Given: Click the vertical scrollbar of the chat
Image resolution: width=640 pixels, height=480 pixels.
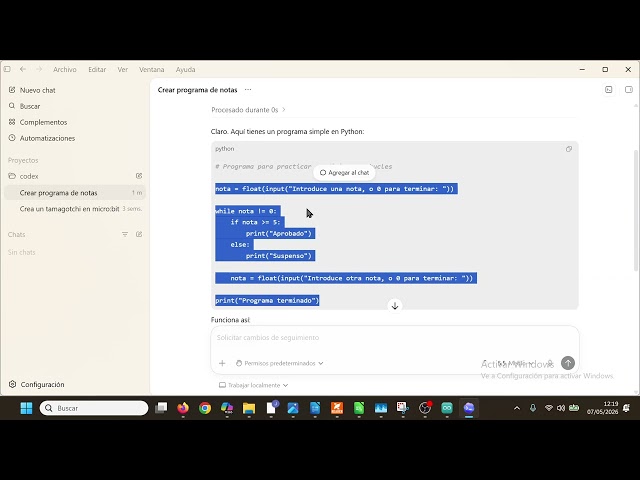Looking at the screenshot, I should coord(636,210).
